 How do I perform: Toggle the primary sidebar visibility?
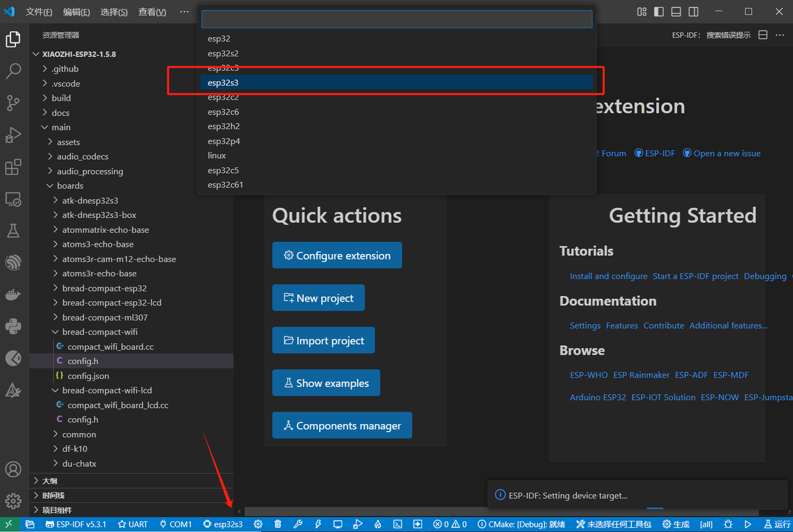coord(659,12)
